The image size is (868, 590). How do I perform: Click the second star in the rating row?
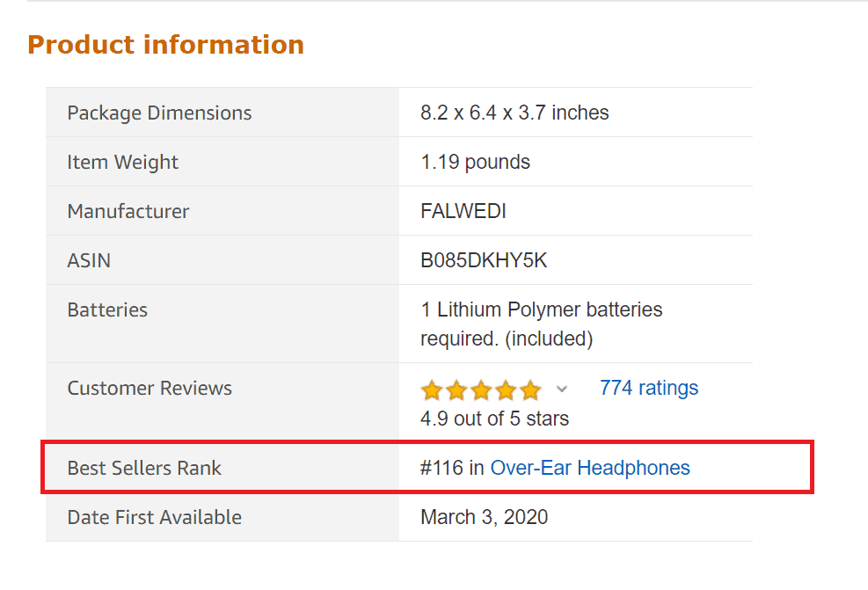(456, 389)
